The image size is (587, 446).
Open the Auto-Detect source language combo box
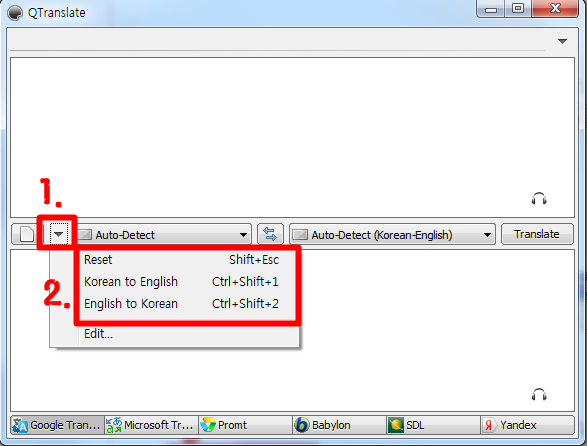[164, 235]
